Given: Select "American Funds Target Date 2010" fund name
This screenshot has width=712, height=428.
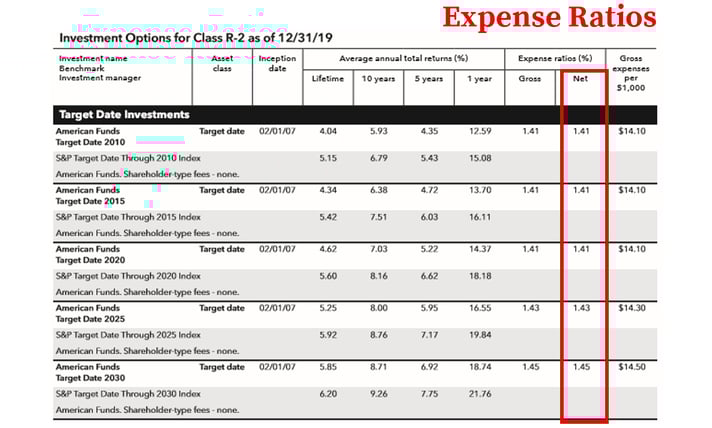Looking at the screenshot, I should [90, 137].
